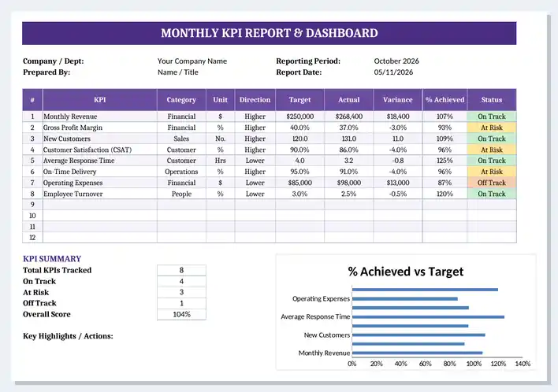Click the 'Operating Expenses' KPI cell

point(99,183)
